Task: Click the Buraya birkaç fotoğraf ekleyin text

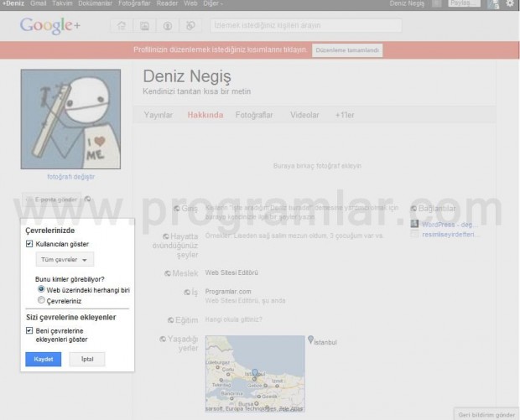Action: pyautogui.click(x=317, y=166)
